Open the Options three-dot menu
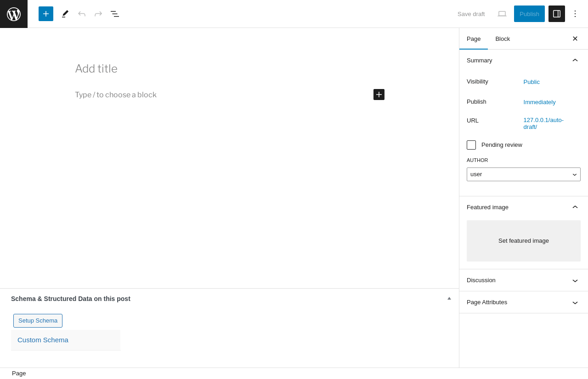This screenshot has width=588, height=379. (x=575, y=14)
